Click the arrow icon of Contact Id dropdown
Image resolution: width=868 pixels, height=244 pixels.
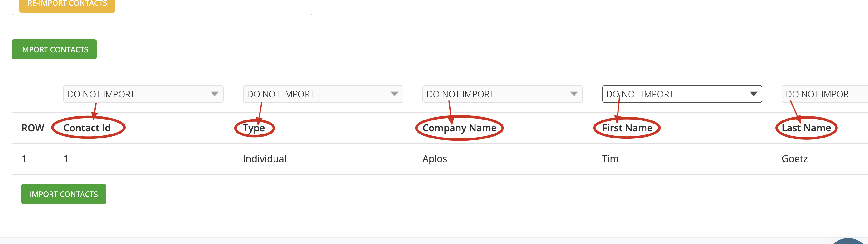[215, 94]
